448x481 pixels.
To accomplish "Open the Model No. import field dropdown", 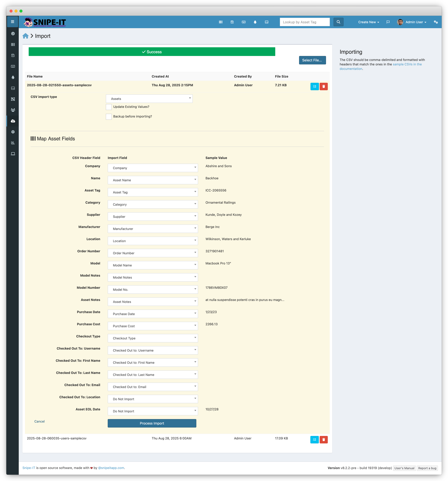I will click(x=153, y=290).
